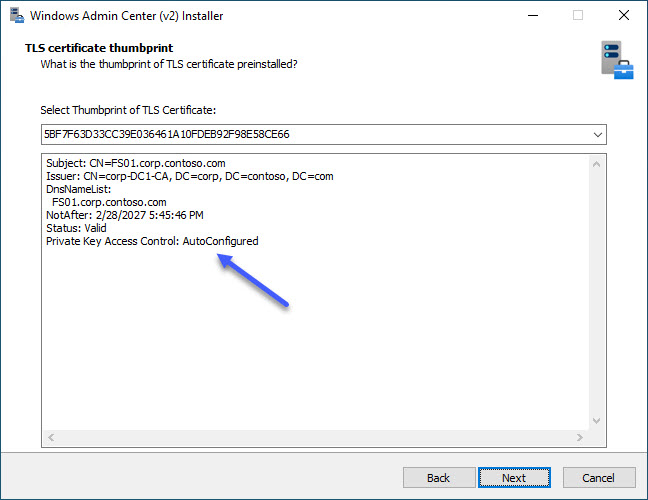Click the right arrow of the horizontal scrollbar
The image size is (648, 500).
581,438
